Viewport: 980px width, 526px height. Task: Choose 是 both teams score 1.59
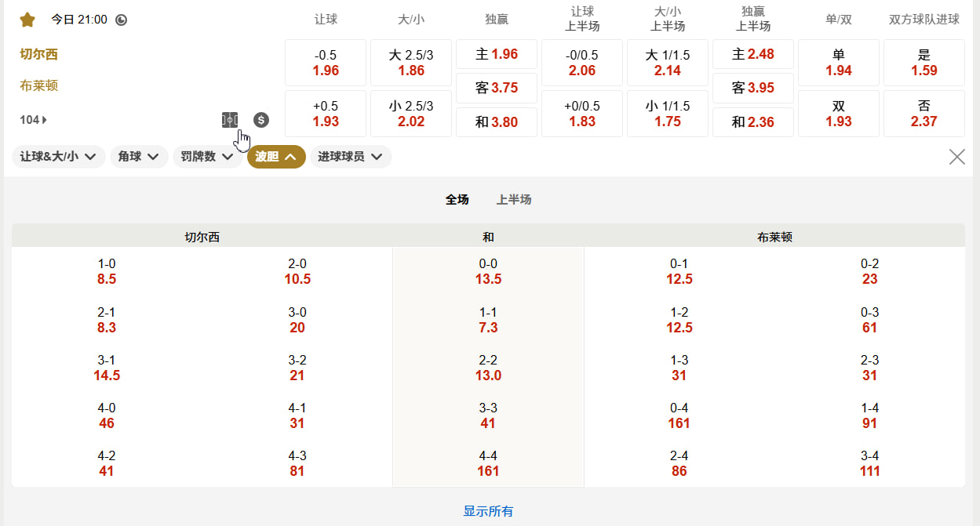tap(924, 63)
